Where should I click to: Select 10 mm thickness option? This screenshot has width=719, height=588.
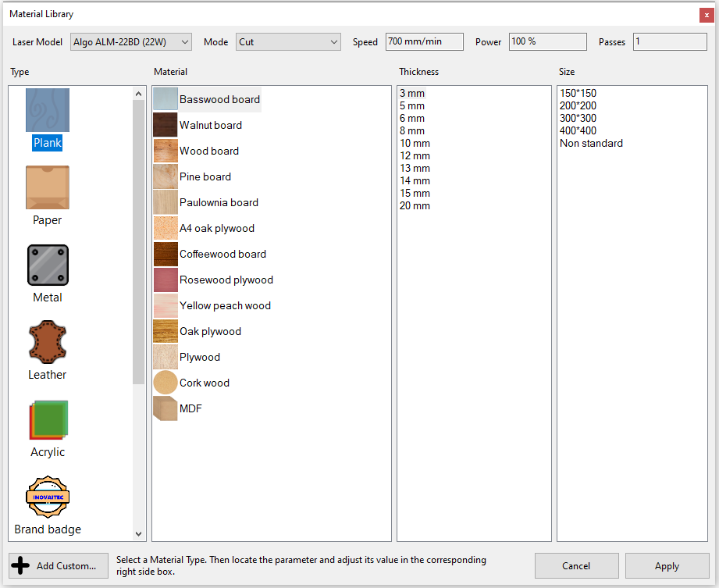click(415, 144)
